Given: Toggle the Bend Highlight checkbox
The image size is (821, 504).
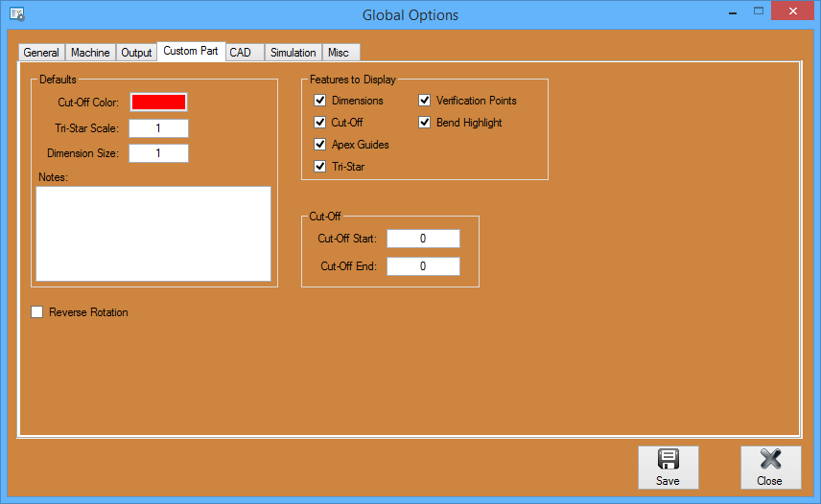Looking at the screenshot, I should coord(425,122).
